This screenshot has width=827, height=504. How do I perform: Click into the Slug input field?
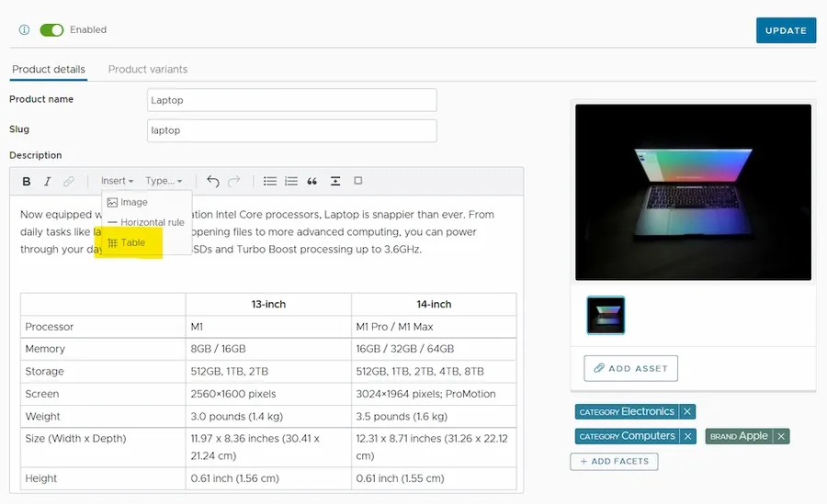291,130
